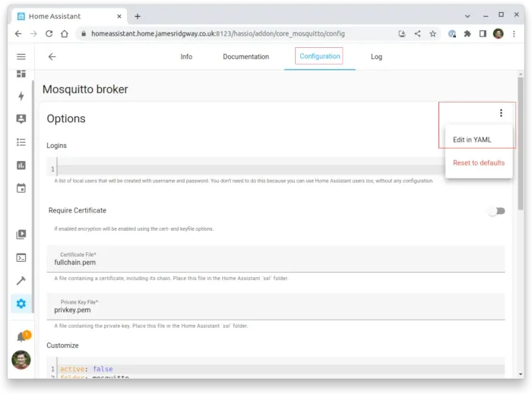The width and height of the screenshot is (532, 394).
Task: Open the History chart sidebar icon
Action: click(x=21, y=165)
